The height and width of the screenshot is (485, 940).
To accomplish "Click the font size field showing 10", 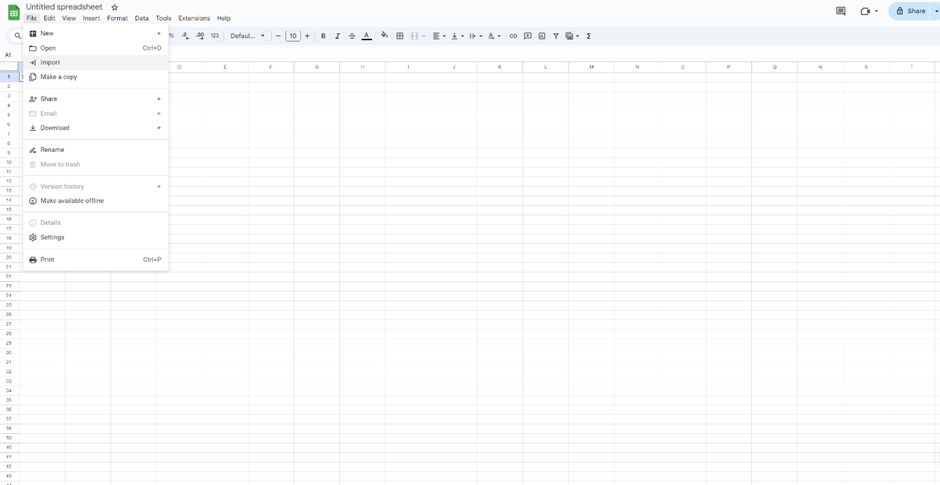I will [x=293, y=36].
